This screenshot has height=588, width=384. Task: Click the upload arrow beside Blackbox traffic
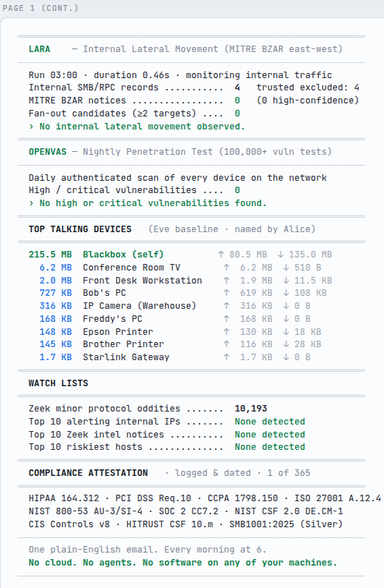pos(221,255)
